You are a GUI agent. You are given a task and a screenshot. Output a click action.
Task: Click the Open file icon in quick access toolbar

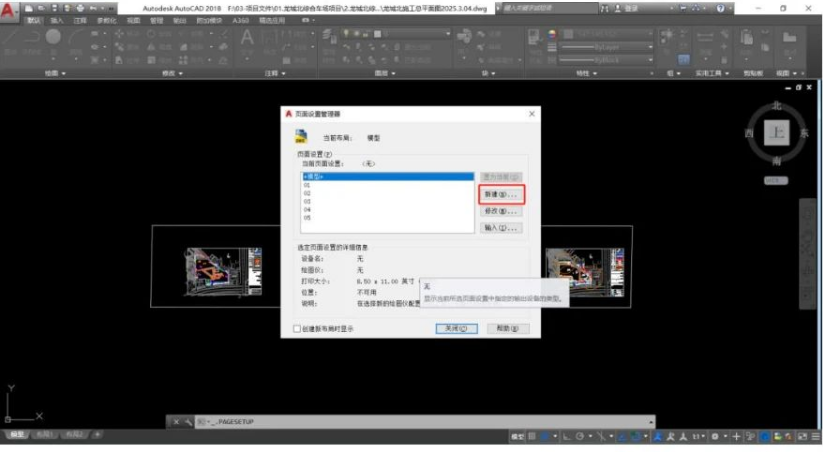tap(42, 8)
